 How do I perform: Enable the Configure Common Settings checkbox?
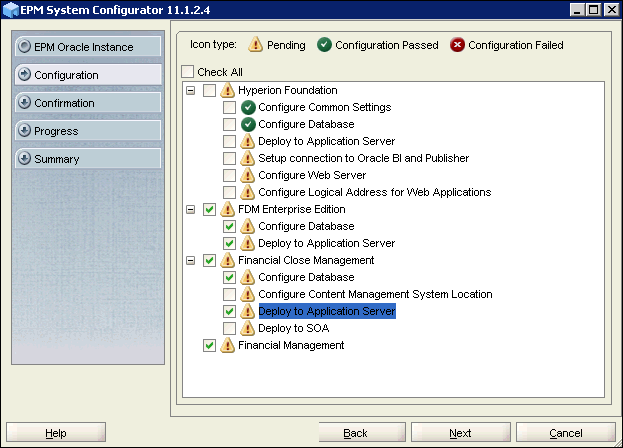tap(229, 108)
